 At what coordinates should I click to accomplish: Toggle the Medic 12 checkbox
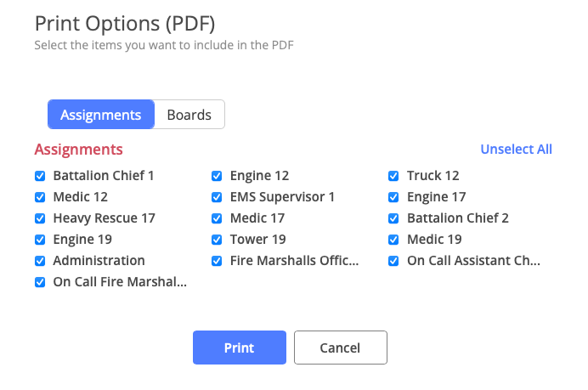[40, 197]
